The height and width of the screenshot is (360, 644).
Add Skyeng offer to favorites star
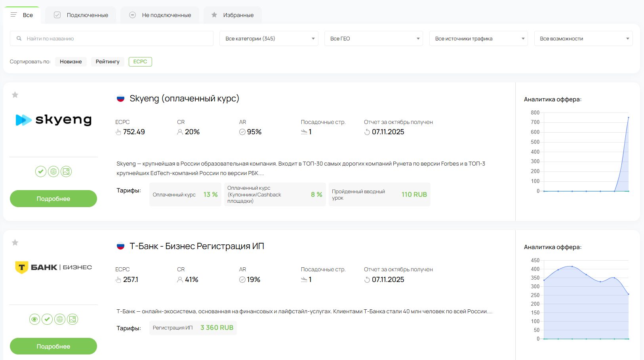coord(15,95)
